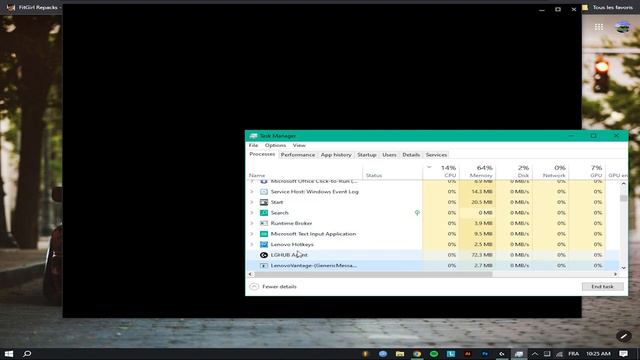
Task: Open Adobe Photoshop from the taskbar
Action: coord(485,354)
